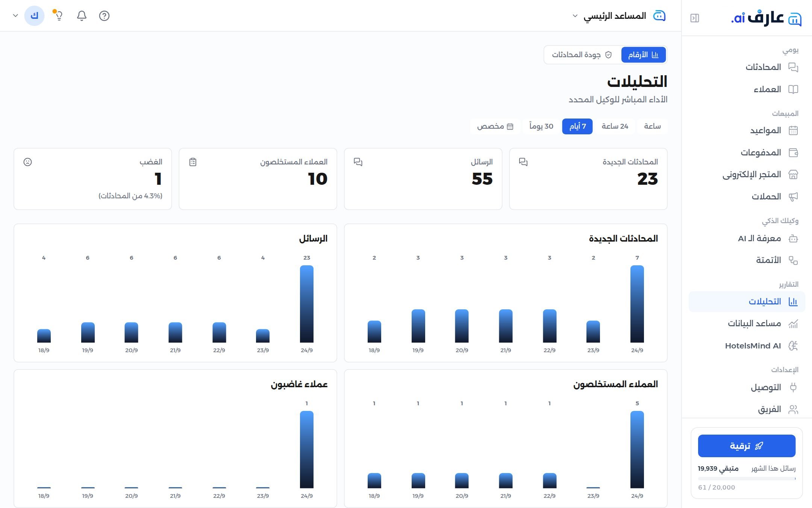Click the العملاء المستخلصون stat card
The width and height of the screenshot is (812, 508).
[x=258, y=179]
